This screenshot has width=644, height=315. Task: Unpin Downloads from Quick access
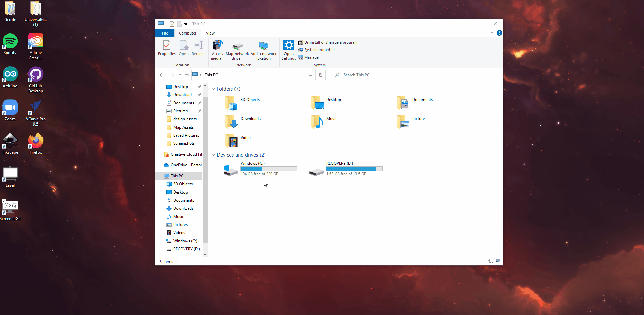click(199, 95)
